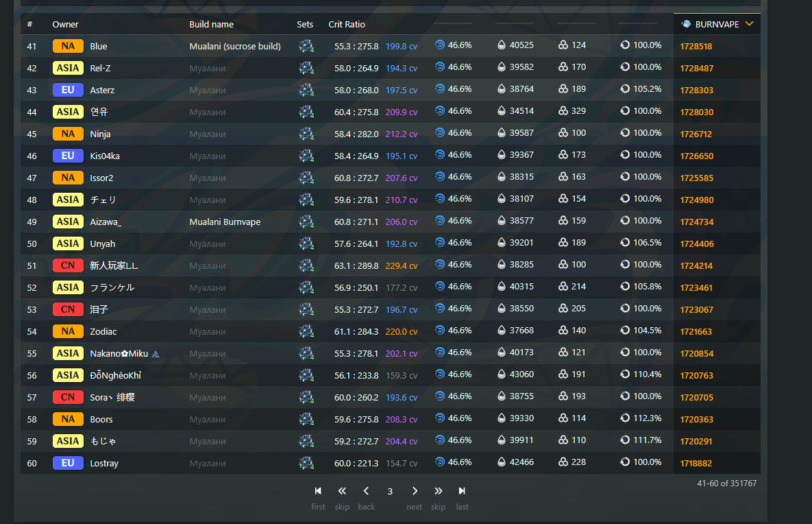Click the Hydro damage icon in Zodiac's row
The height and width of the screenshot is (524, 812).
click(440, 330)
